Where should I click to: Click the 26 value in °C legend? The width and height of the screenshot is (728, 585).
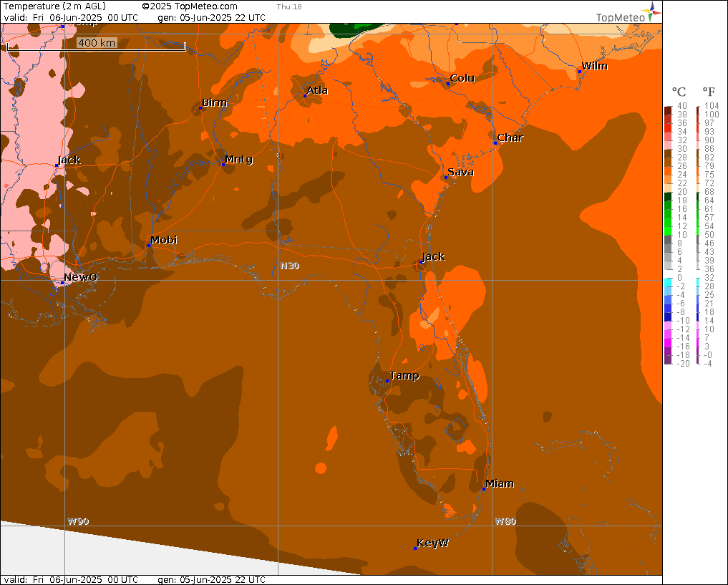pyautogui.click(x=682, y=166)
